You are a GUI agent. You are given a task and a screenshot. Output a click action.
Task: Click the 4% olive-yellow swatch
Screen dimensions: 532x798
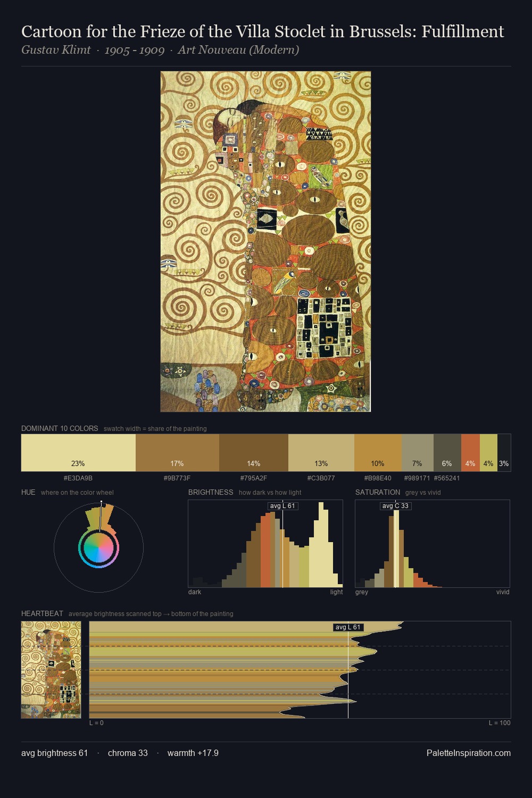click(488, 453)
